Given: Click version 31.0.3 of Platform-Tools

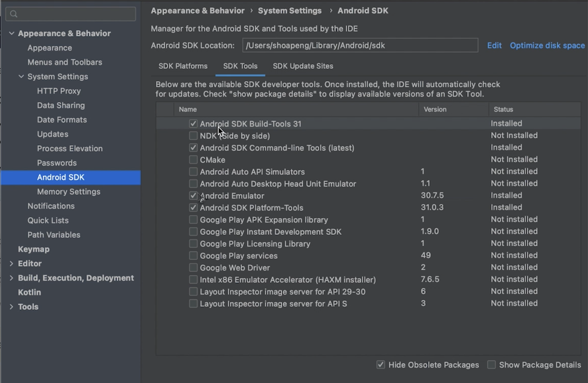Looking at the screenshot, I should tap(432, 208).
